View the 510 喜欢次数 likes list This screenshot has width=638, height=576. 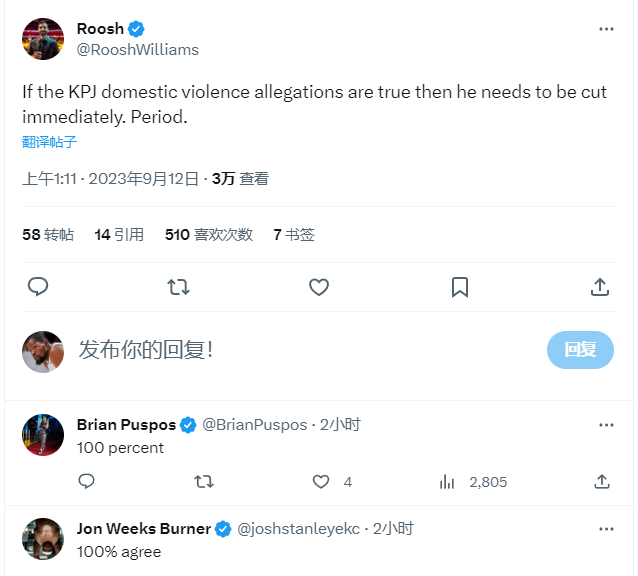tap(211, 235)
